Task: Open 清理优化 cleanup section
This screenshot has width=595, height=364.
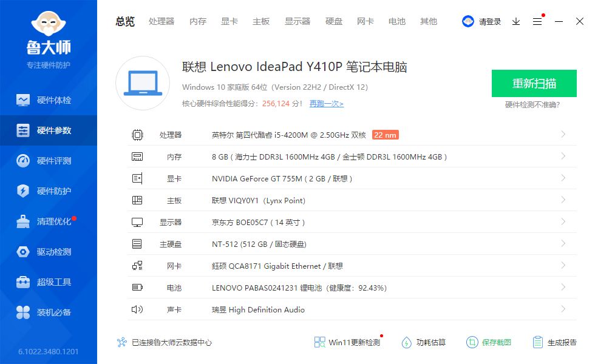Action: 49,221
